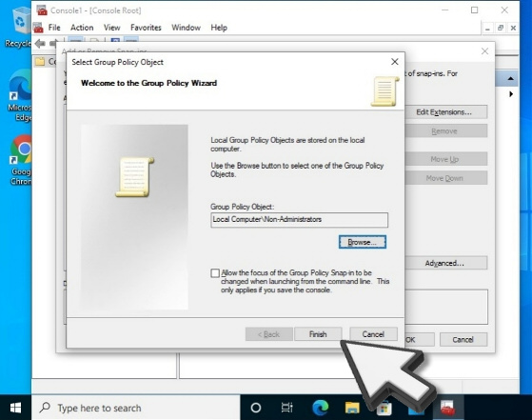This screenshot has width=532, height=420.
Task: Click the Task View taskbar icon
Action: click(287, 408)
